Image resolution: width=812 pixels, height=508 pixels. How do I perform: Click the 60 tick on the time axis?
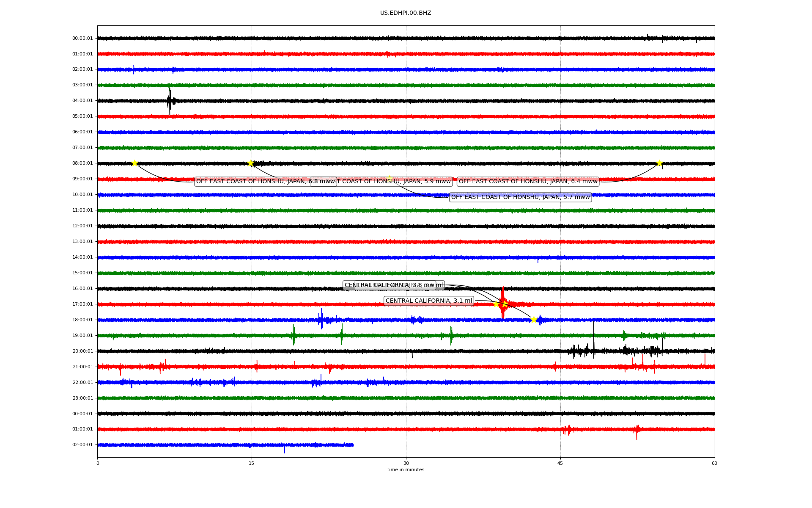tap(714, 463)
